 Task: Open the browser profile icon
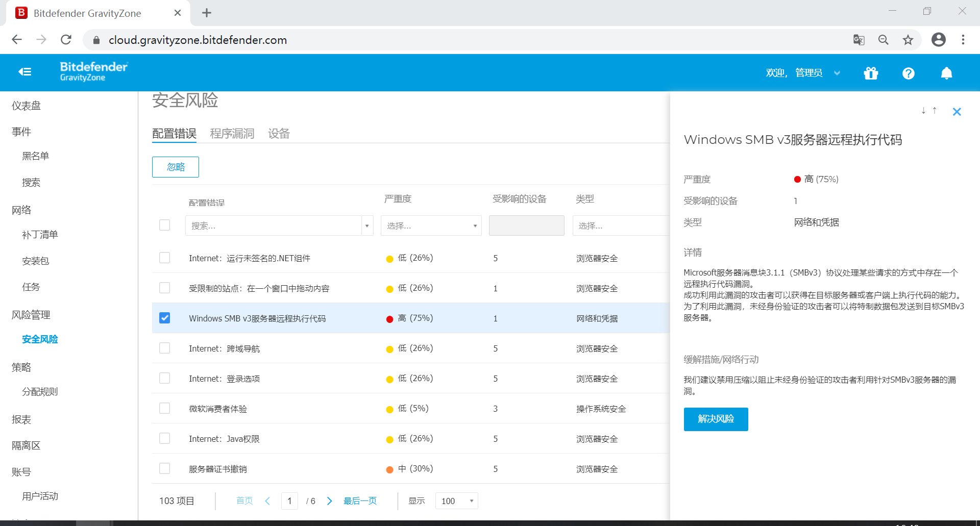tap(938, 40)
